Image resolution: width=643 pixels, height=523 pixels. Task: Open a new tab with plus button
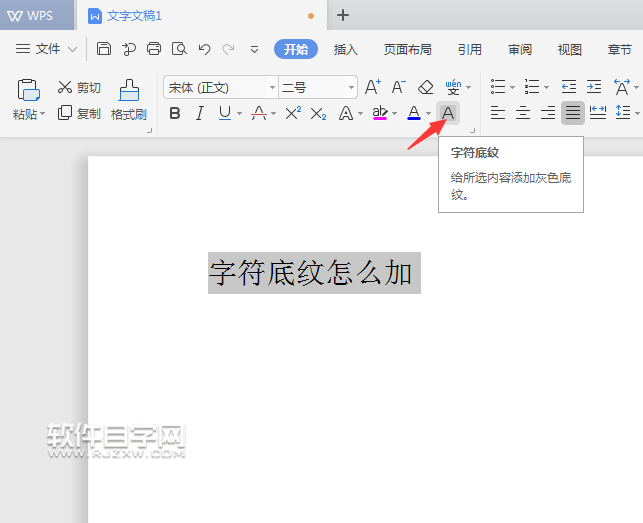coord(343,15)
